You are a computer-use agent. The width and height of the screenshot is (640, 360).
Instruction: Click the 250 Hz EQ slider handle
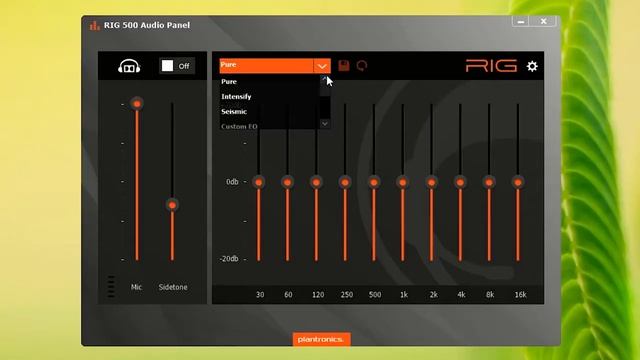[345, 182]
